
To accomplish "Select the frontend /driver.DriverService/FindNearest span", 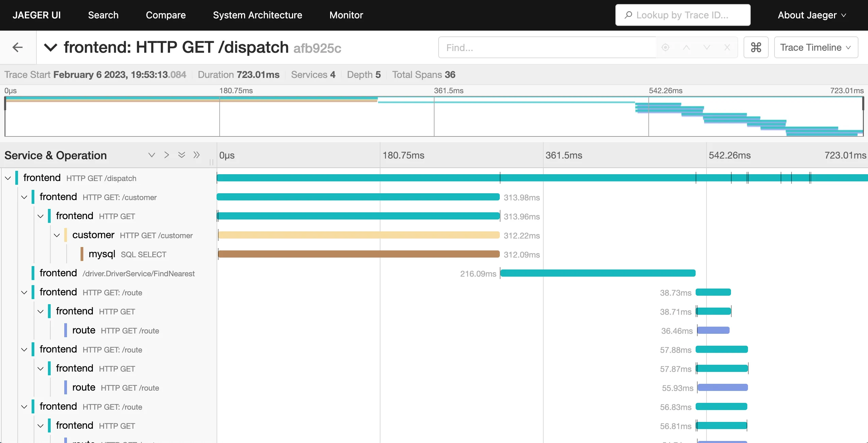I will click(117, 273).
